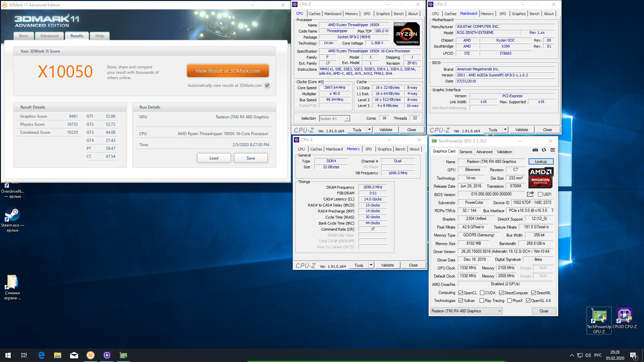Screen dimensions: 644x362
Task: Launch Edge browser from taskbar
Action: [x=41, y=355]
